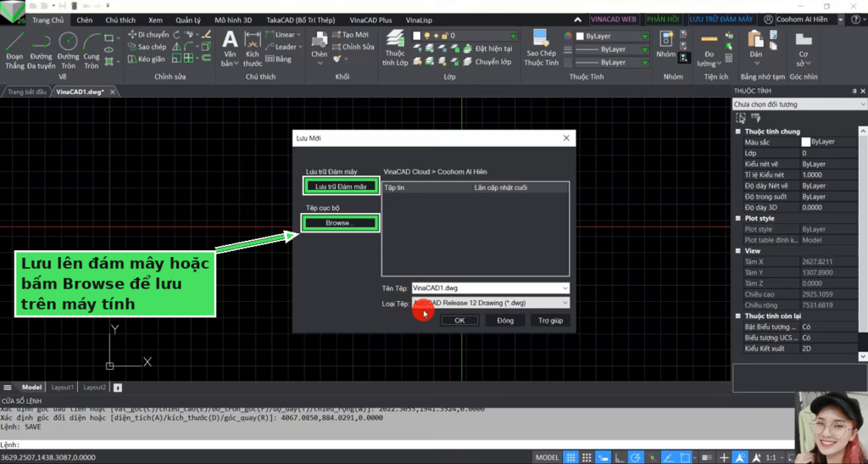Toggle object snap square icon in status bar
This screenshot has width=868, height=464.
[685, 457]
